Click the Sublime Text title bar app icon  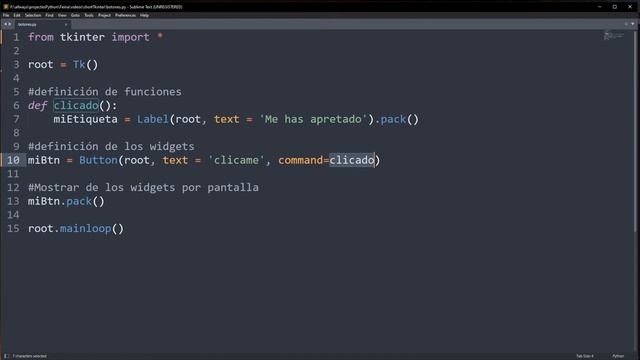6,7
